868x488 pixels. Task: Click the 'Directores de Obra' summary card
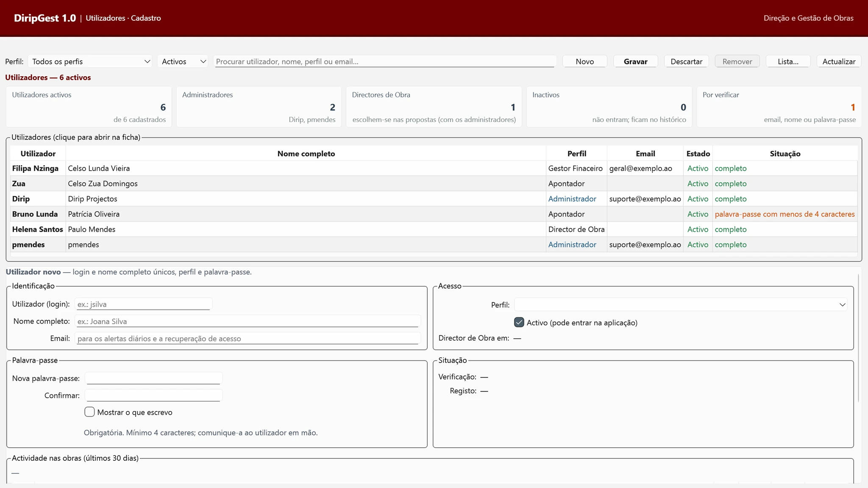pos(434,107)
